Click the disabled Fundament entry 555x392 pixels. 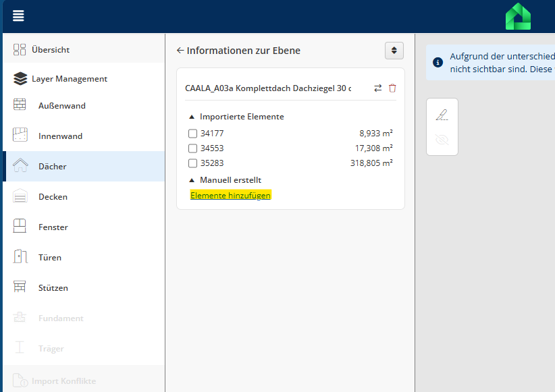tap(84, 318)
